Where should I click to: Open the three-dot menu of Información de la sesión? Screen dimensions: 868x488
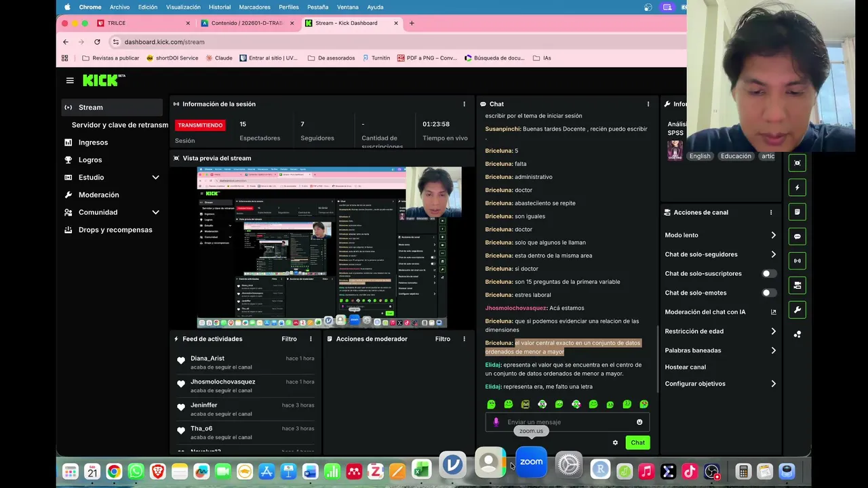coord(465,104)
